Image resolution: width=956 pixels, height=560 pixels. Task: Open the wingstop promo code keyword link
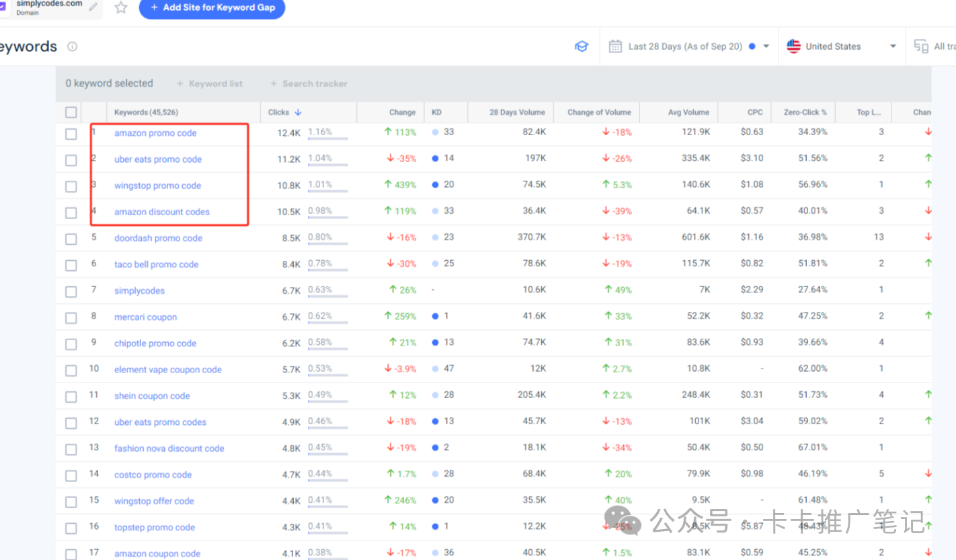[157, 186]
